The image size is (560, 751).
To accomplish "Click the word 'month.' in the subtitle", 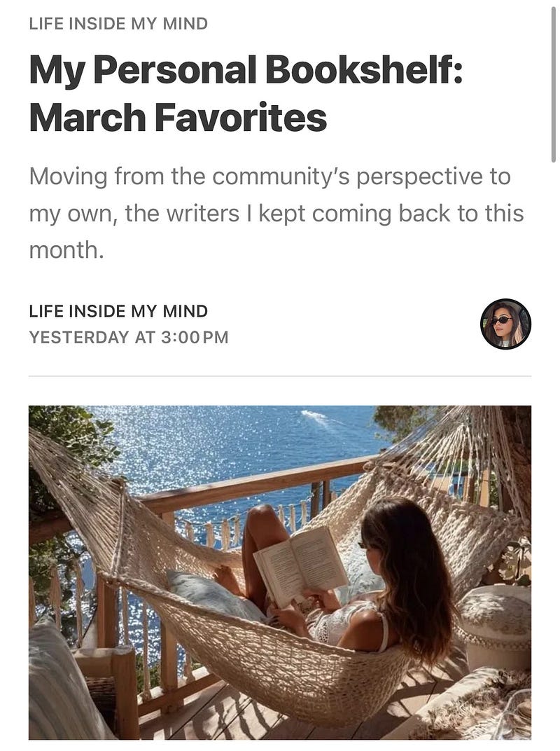I will [66, 249].
